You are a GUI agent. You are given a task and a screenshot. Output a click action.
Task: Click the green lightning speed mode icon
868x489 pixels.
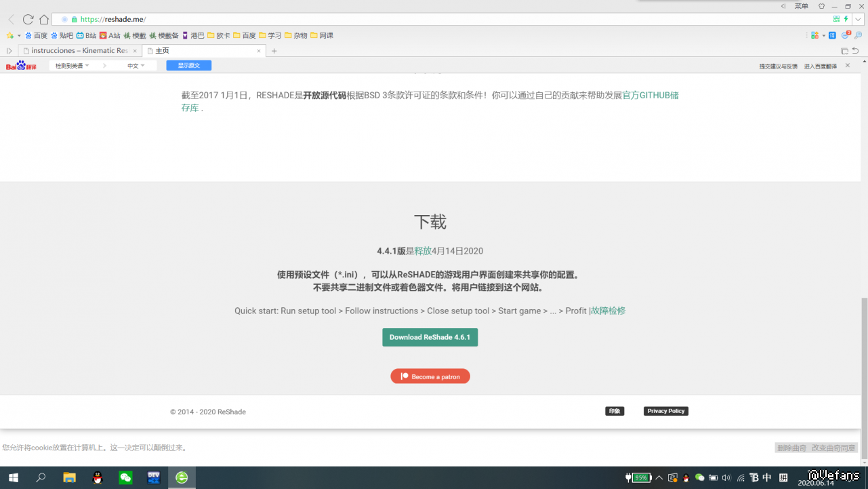[846, 19]
